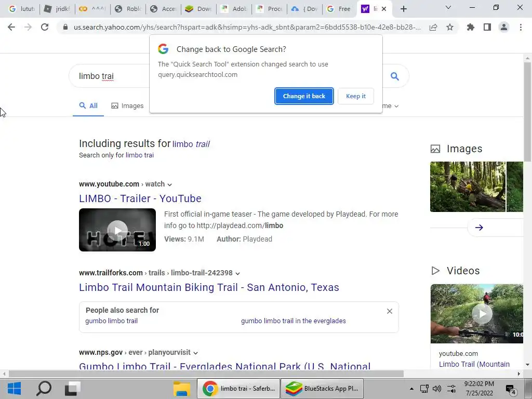Viewport: 532px width, 399px height.
Task: Click horizontal scrollbar right arrow
Action: pyautogui.click(x=519, y=374)
